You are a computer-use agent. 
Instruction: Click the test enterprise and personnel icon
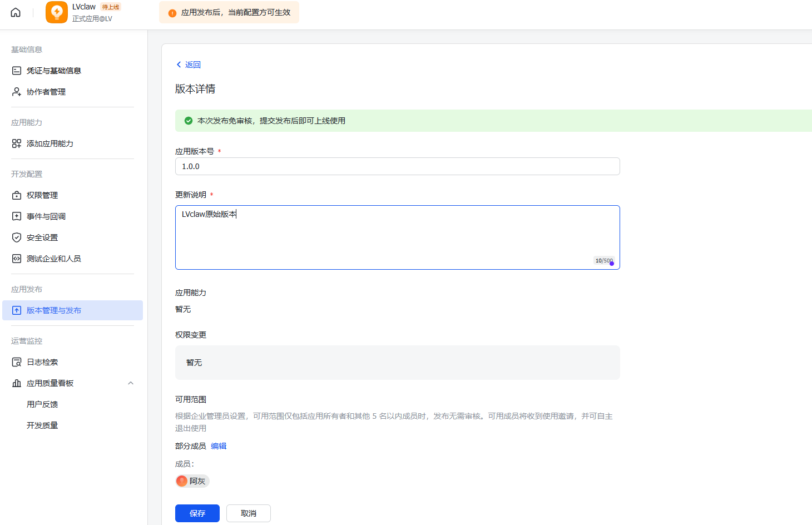tap(17, 259)
